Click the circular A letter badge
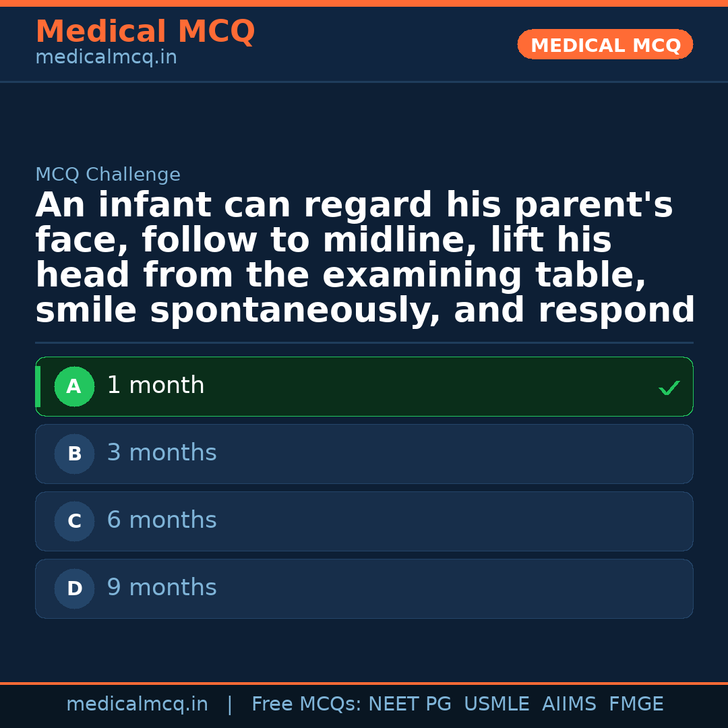 pos(74,386)
